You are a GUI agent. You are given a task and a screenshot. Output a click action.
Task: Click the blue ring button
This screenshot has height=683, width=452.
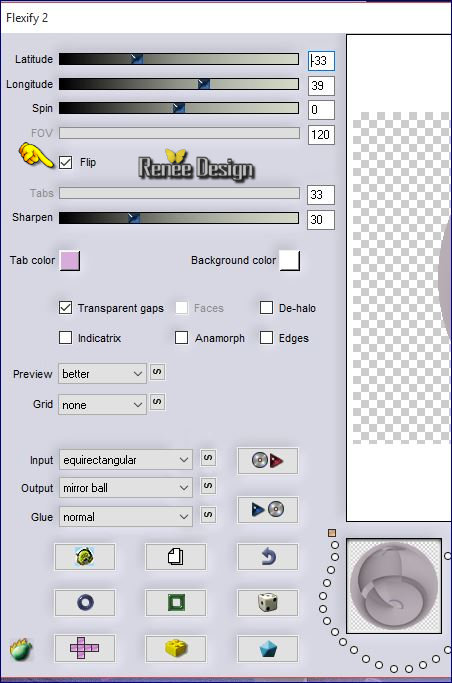(84, 602)
